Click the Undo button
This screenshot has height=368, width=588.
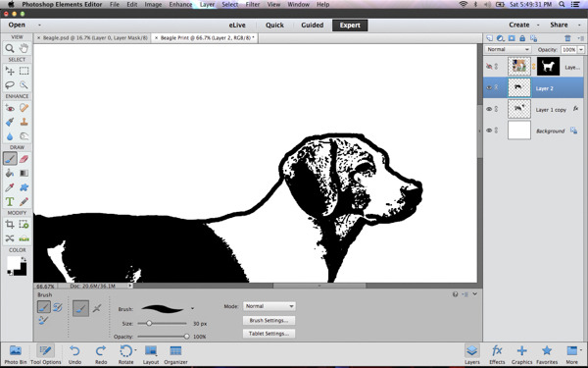point(74,355)
